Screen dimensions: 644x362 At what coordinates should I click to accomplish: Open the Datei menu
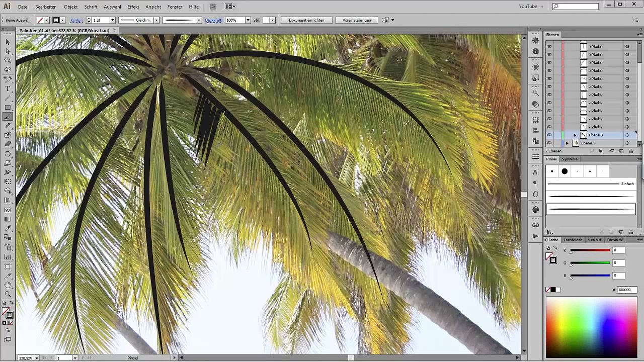click(x=23, y=7)
